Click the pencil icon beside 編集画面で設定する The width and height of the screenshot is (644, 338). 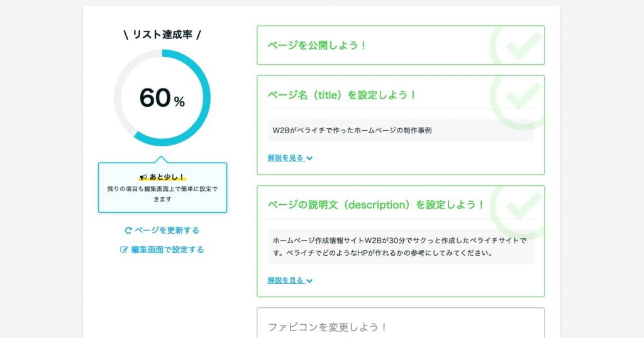[125, 249]
